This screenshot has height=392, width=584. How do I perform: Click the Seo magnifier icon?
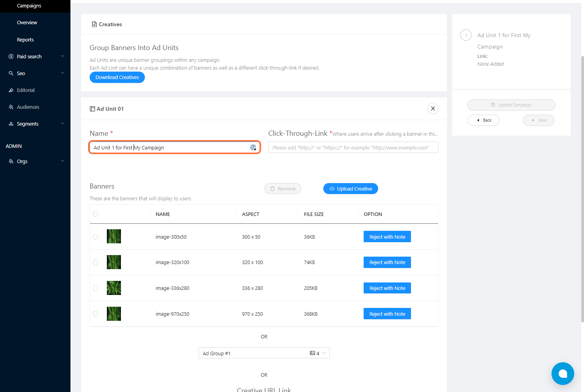point(11,74)
